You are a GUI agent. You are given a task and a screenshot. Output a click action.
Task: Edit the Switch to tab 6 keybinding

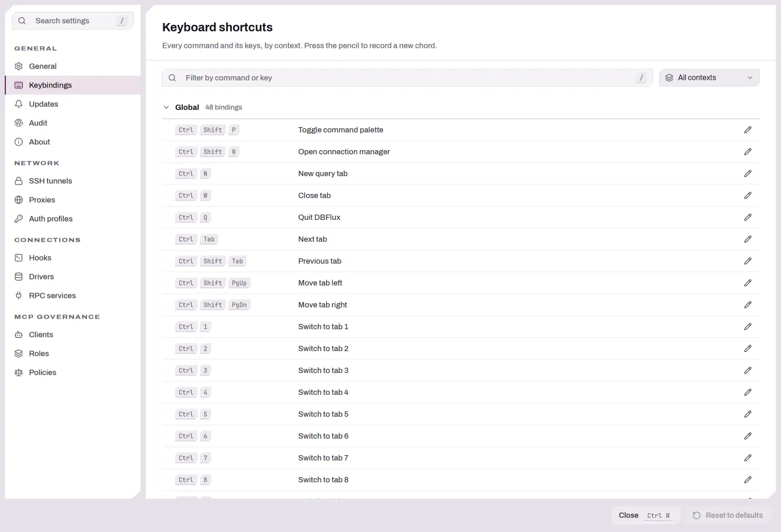pos(748,436)
